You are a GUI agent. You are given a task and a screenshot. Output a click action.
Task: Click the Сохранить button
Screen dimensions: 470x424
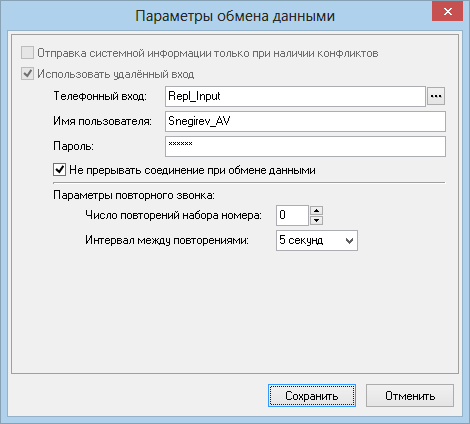(312, 396)
